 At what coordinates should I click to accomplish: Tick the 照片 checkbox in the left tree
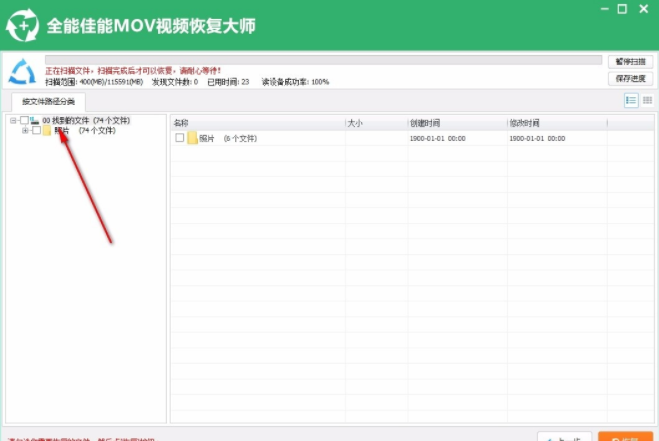coord(36,130)
